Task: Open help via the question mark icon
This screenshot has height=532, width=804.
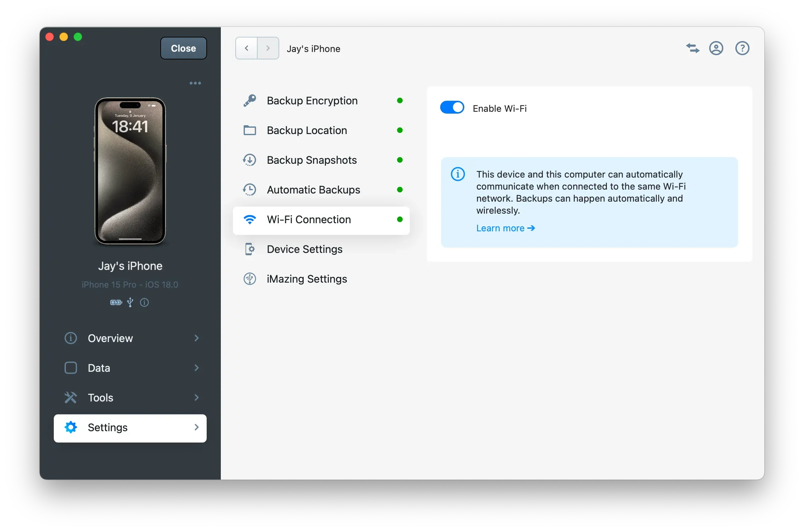Action: [742, 48]
